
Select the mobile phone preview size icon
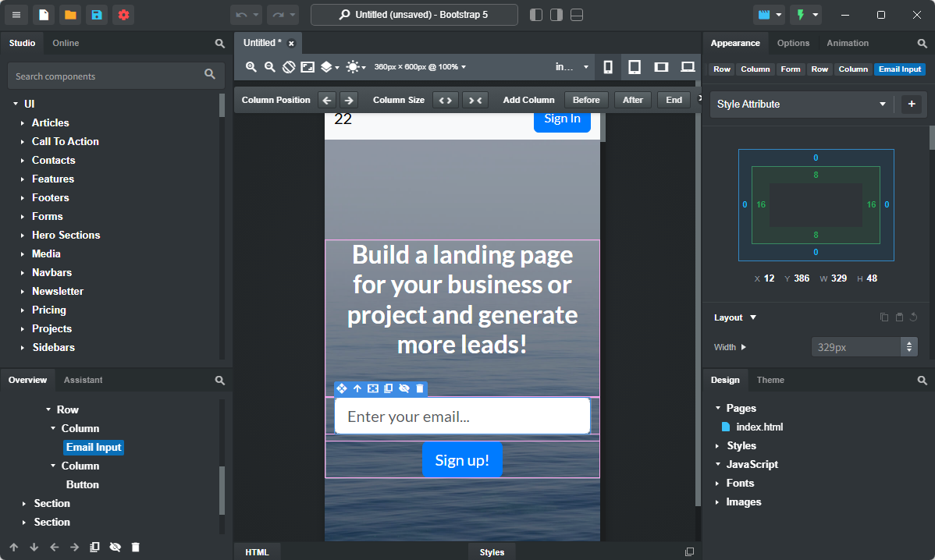point(608,67)
